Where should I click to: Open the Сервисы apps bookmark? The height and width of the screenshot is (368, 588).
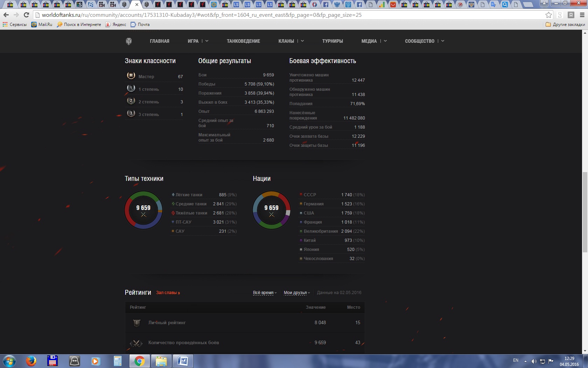tap(15, 25)
